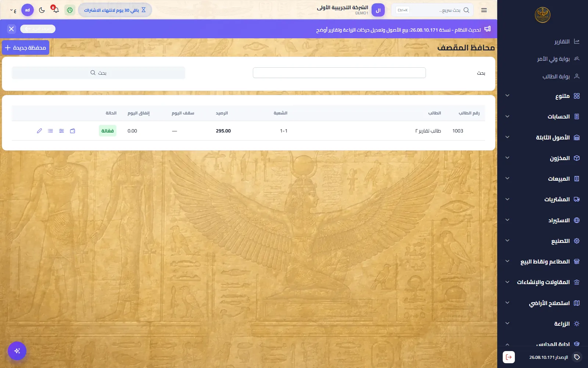Click the learn more pill in banner
The height and width of the screenshot is (368, 588).
(38, 29)
